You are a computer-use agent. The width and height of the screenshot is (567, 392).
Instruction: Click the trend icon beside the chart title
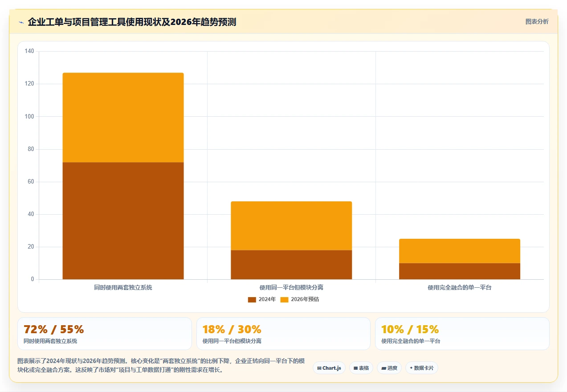pyautogui.click(x=21, y=22)
